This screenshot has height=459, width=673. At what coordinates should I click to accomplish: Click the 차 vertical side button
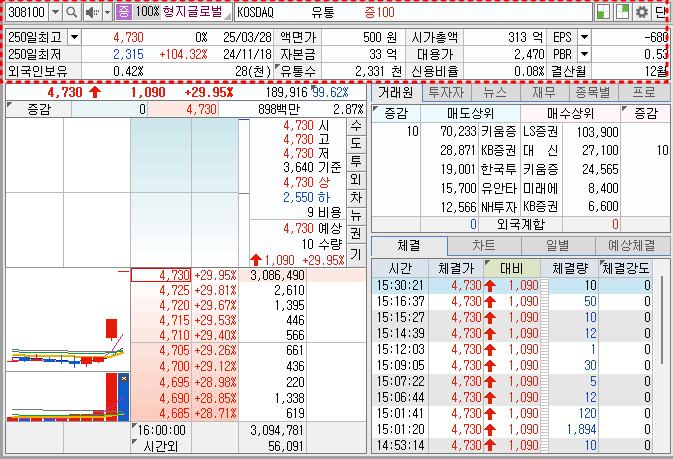pos(356,198)
